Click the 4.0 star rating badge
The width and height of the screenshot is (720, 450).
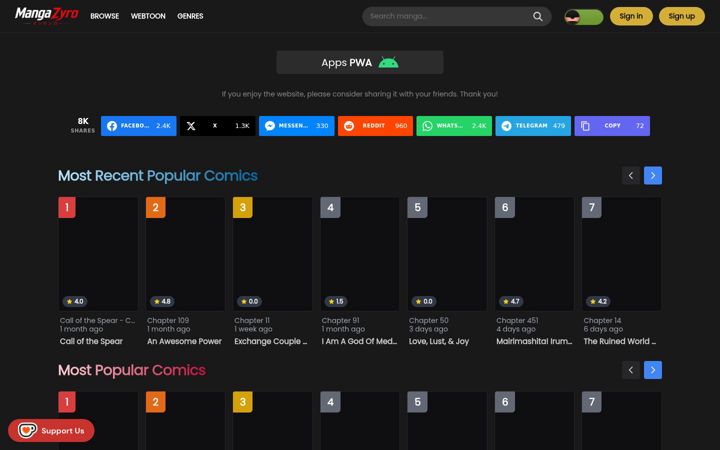(x=75, y=301)
